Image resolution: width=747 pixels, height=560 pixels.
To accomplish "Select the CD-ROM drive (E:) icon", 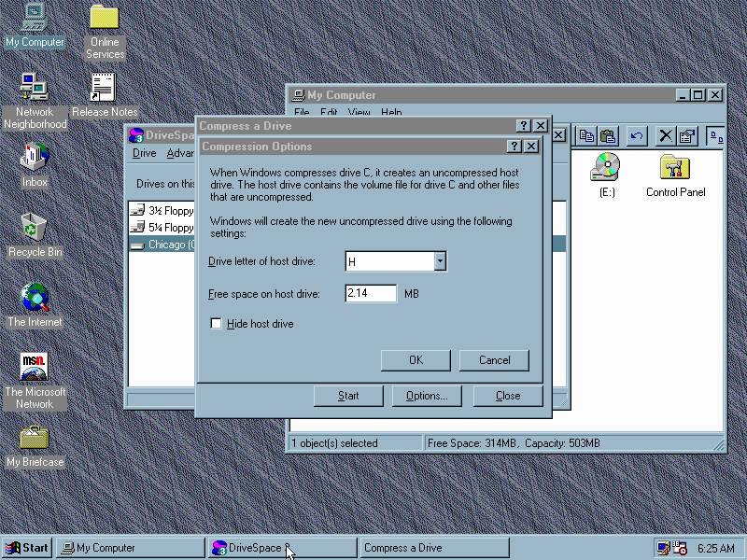I will tap(606, 168).
